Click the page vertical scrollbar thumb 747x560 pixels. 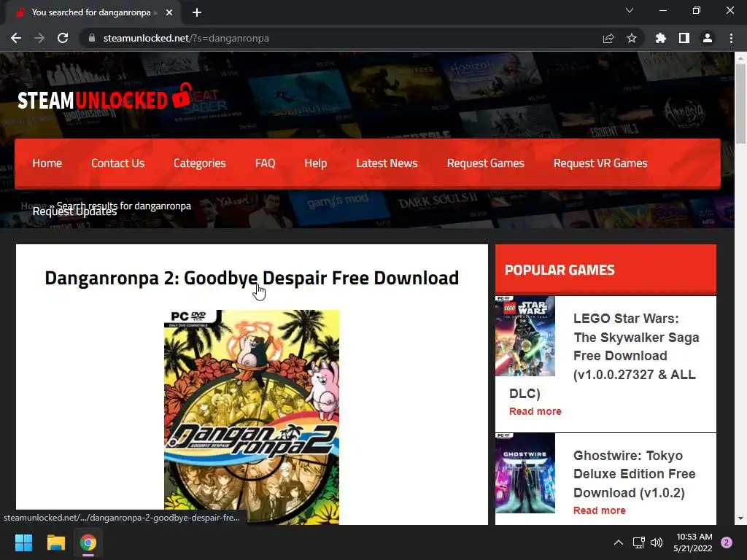tap(740, 102)
